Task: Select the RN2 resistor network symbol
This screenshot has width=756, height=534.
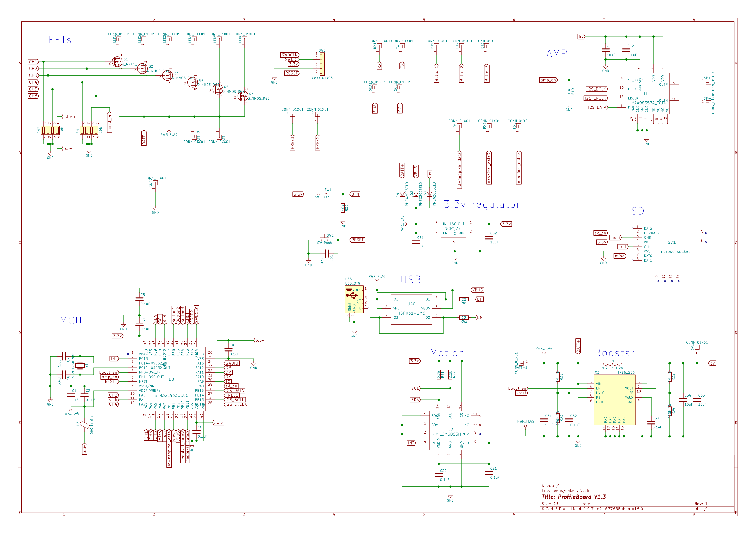Action: (x=50, y=130)
